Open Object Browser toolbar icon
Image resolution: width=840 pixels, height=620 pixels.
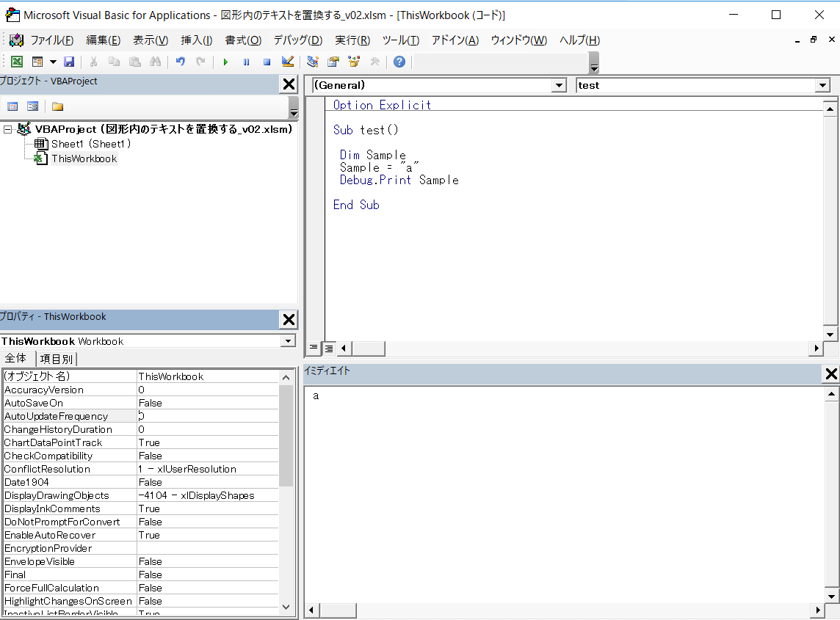(354, 62)
